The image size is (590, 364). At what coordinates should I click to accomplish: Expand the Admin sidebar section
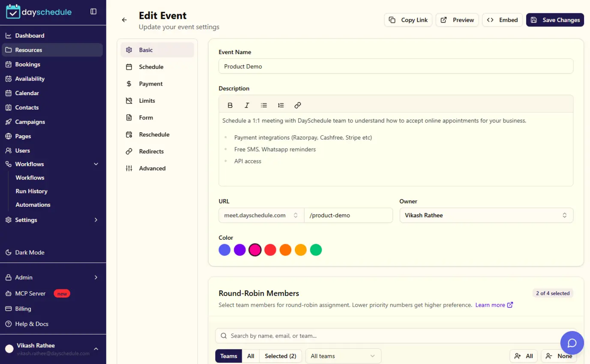[x=52, y=277]
